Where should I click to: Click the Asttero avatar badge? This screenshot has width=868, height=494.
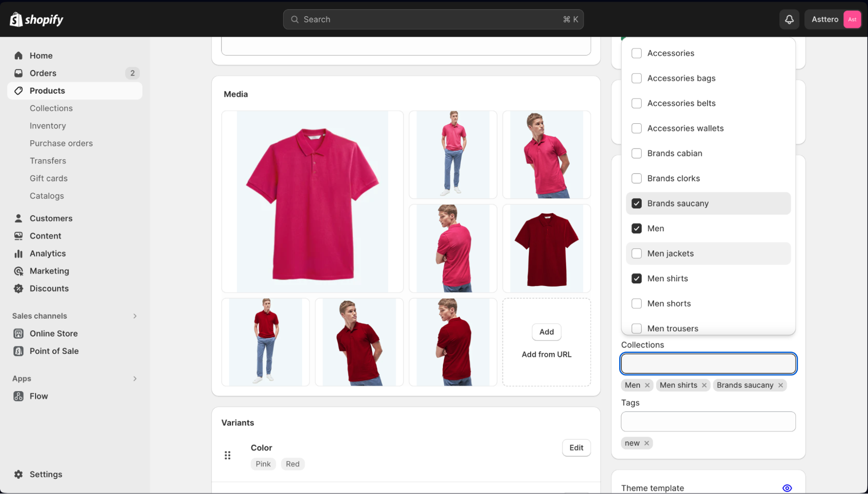(x=852, y=20)
